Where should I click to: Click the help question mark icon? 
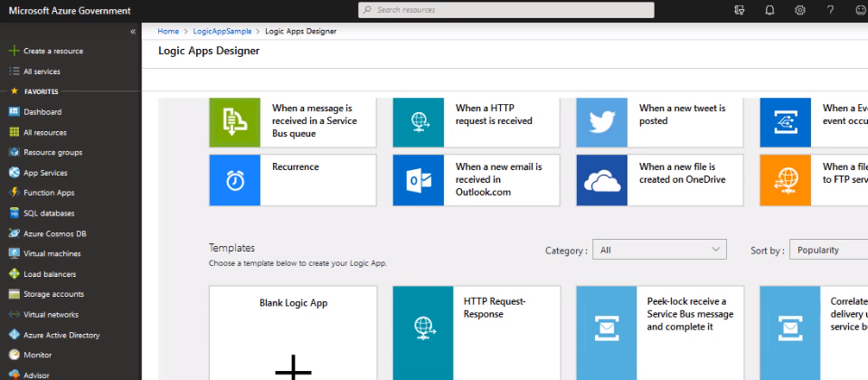click(x=830, y=10)
